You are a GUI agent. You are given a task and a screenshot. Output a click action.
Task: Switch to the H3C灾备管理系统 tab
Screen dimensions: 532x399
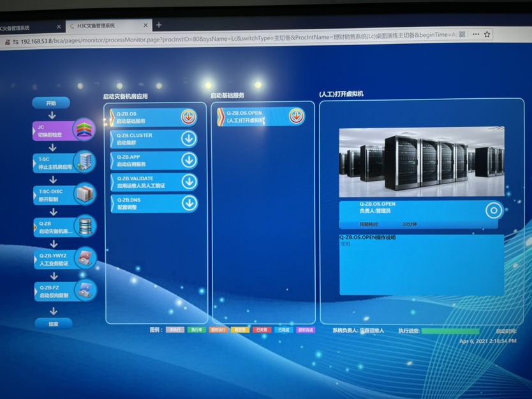pyautogui.click(x=108, y=25)
